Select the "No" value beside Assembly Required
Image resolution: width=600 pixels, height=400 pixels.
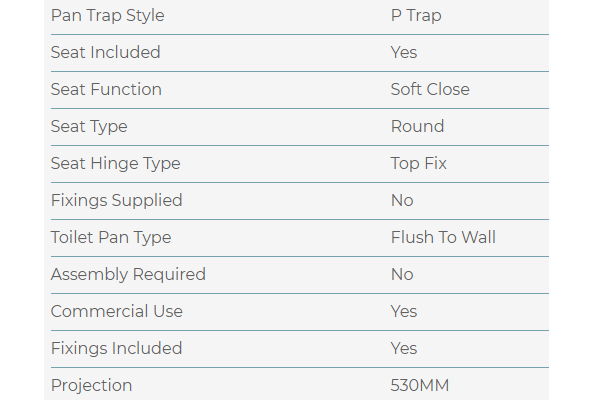coord(402,274)
